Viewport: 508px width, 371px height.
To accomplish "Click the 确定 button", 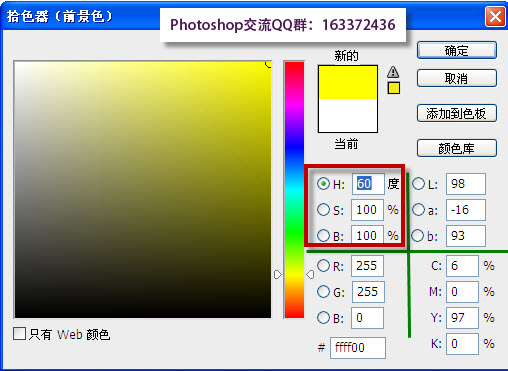I will click(x=457, y=51).
